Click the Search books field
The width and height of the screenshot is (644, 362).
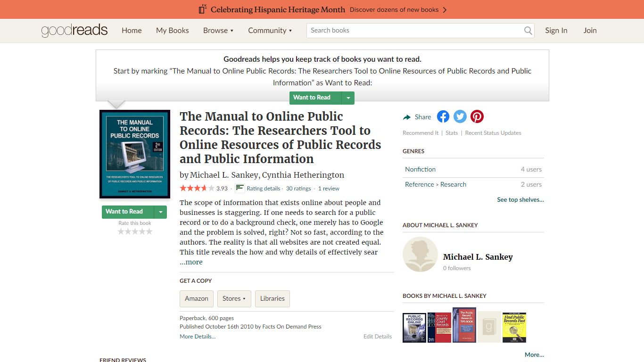coord(415,31)
